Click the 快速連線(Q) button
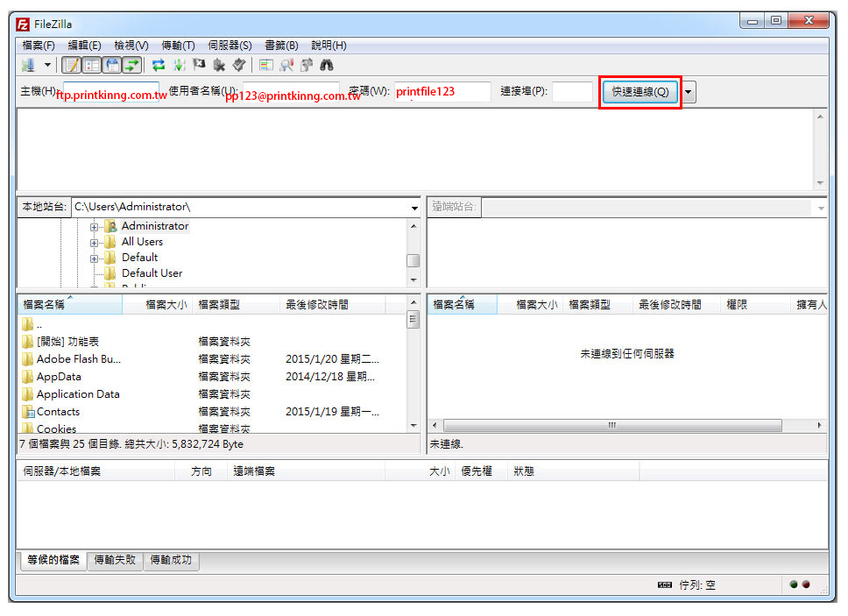The image size is (848, 616). pos(640,92)
